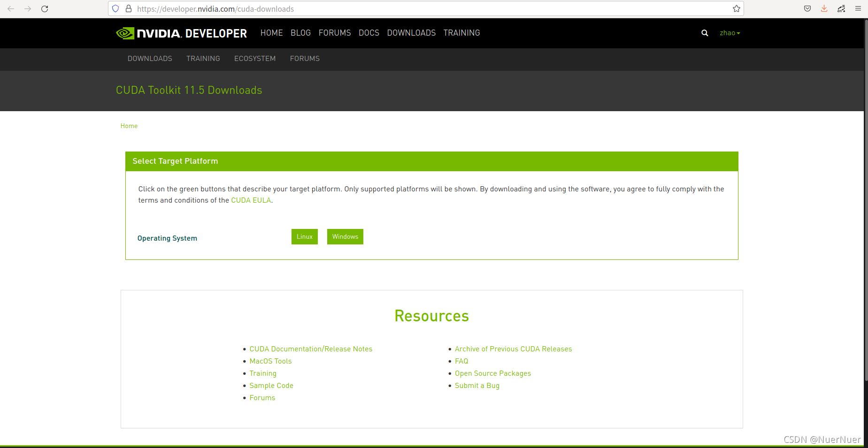This screenshot has height=448, width=868.
Task: Click the browser forward arrow
Action: 28,9
